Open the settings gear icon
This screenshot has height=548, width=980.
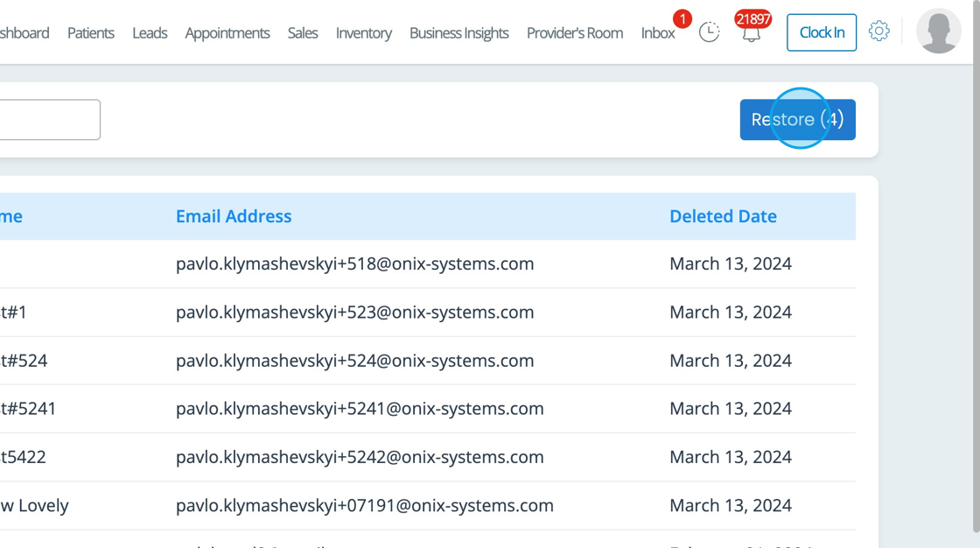878,32
